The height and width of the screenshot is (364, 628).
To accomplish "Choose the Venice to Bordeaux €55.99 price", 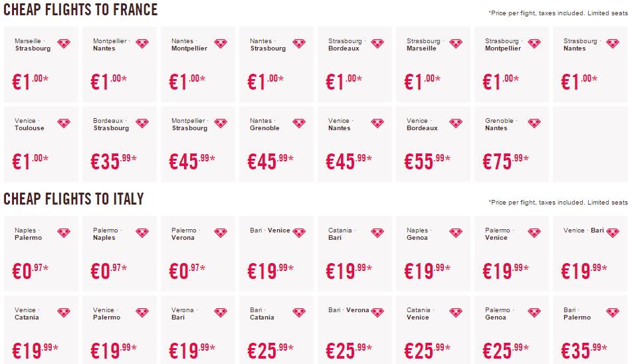I will 429,161.
